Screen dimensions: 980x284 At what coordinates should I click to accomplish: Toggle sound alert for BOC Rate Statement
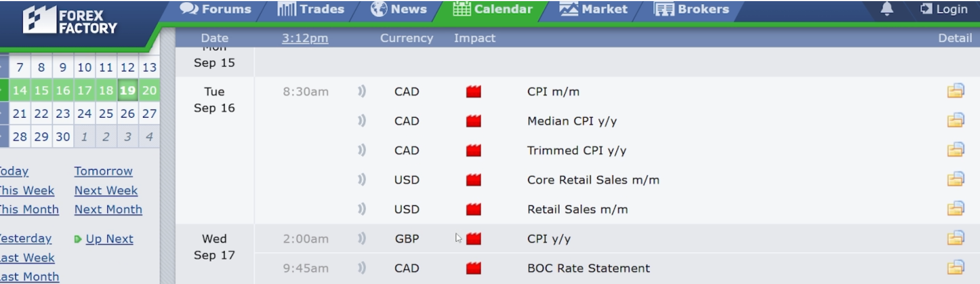362,268
